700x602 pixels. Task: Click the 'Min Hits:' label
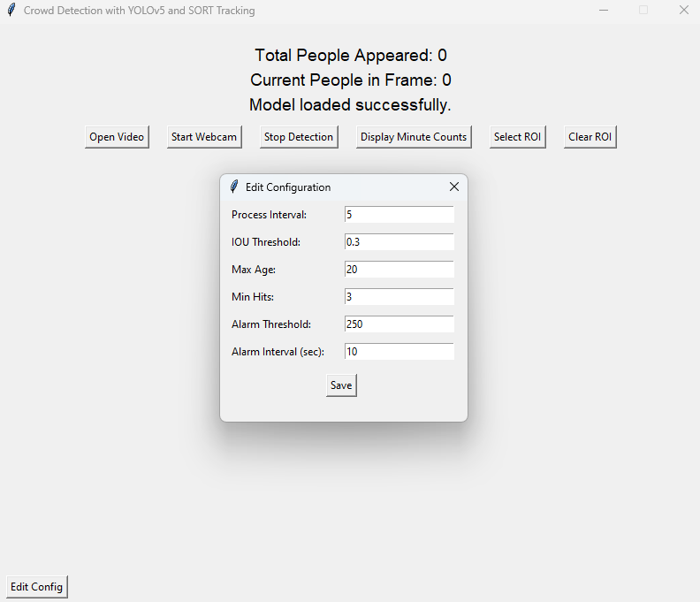253,297
